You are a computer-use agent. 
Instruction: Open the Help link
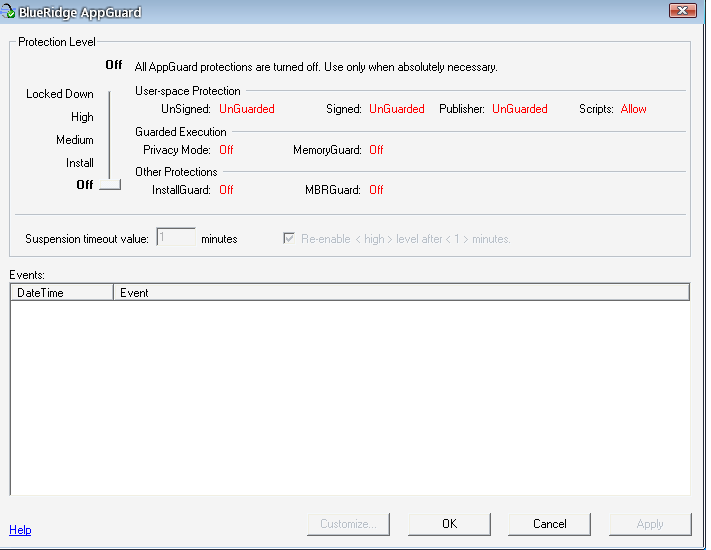20,530
